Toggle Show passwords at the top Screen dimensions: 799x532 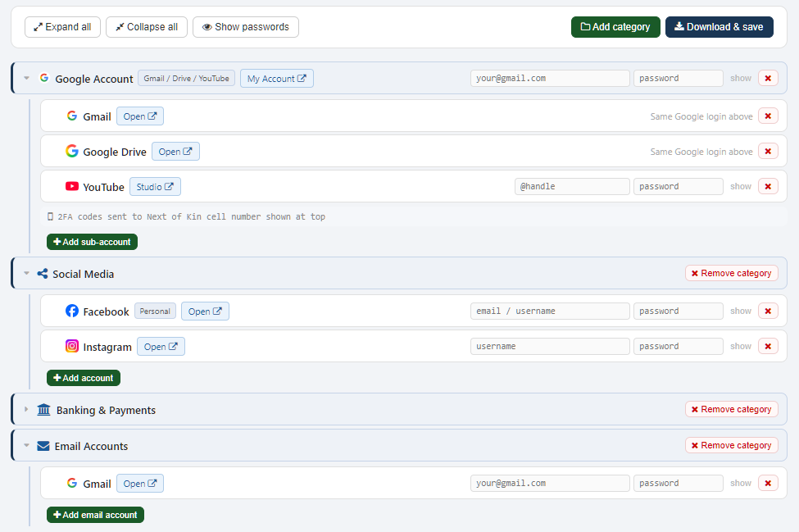point(245,26)
